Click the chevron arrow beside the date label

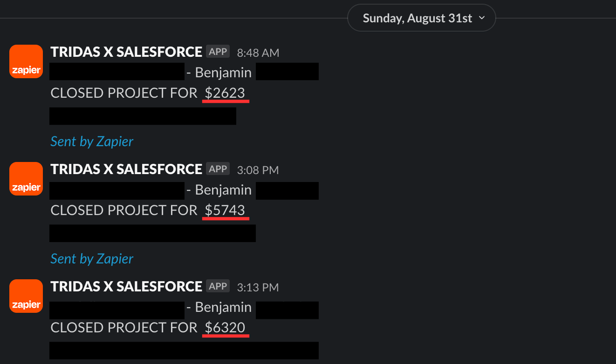pos(482,18)
